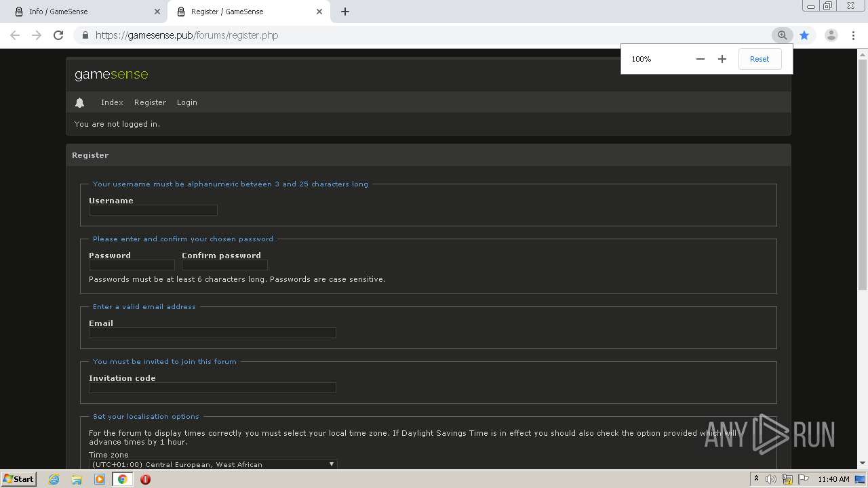Open the Chrome profile avatar
Viewport: 868px width, 488px height.
pos(831,35)
